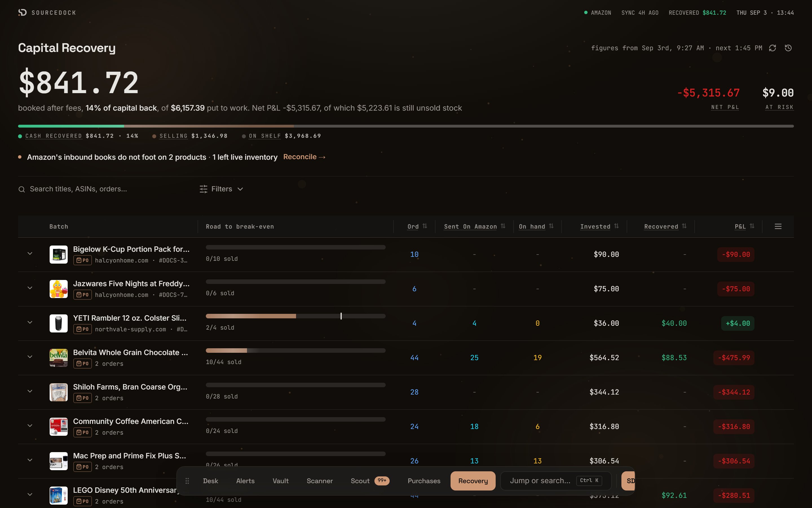
Task: Click the PO badge on Mac Prep row
Action: pos(82,467)
